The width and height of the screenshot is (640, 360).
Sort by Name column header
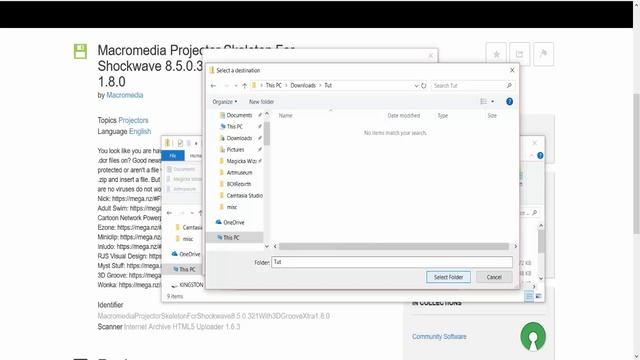click(286, 116)
